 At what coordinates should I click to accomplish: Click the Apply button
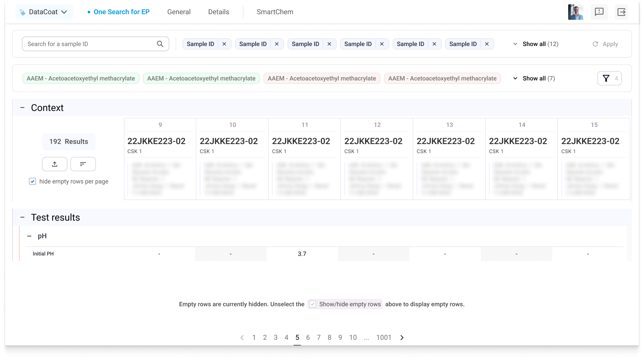pos(605,44)
